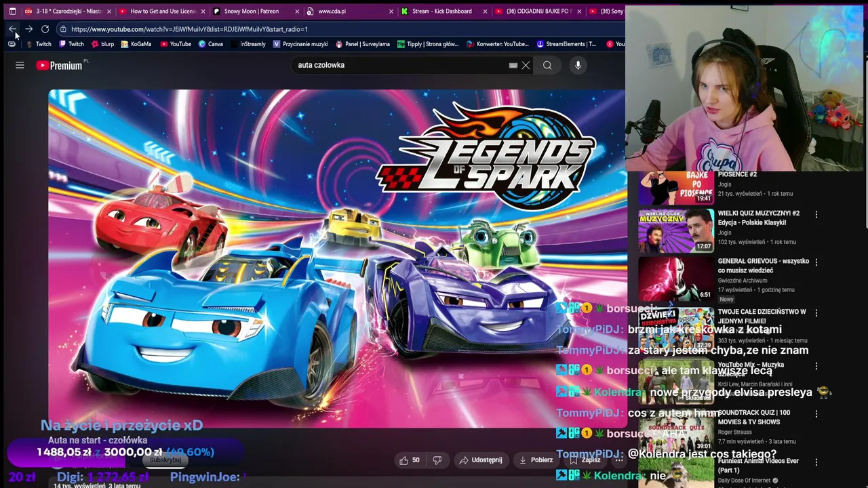Image resolution: width=868 pixels, height=488 pixels.
Task: Click the browser forward arrow
Action: pos(28,29)
